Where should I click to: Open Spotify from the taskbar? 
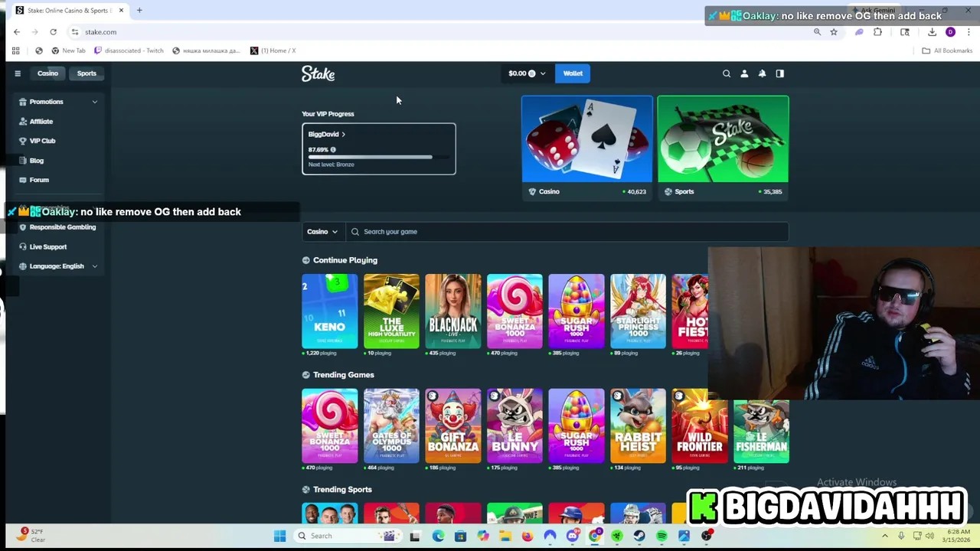click(661, 536)
